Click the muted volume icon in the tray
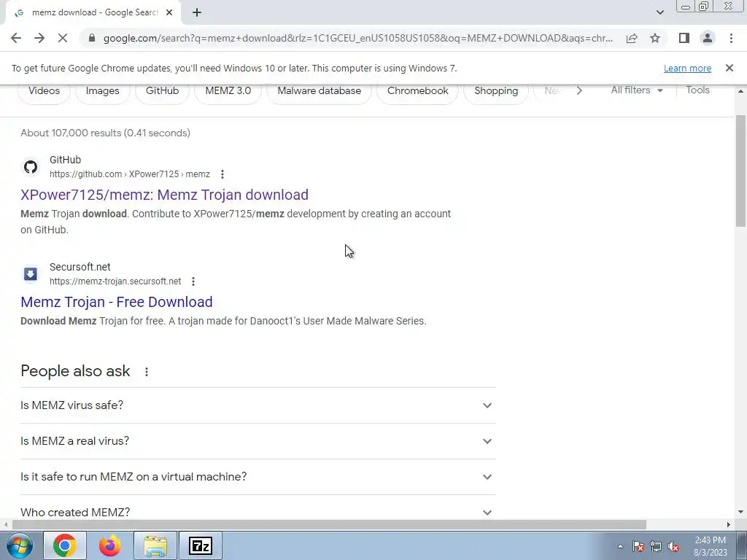The image size is (747, 560). [673, 546]
